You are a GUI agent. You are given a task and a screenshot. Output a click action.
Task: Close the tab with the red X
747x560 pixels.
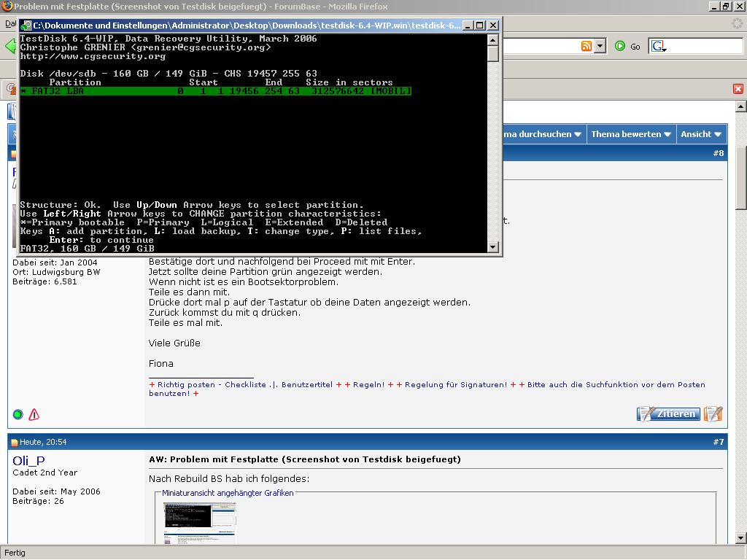[738, 89]
